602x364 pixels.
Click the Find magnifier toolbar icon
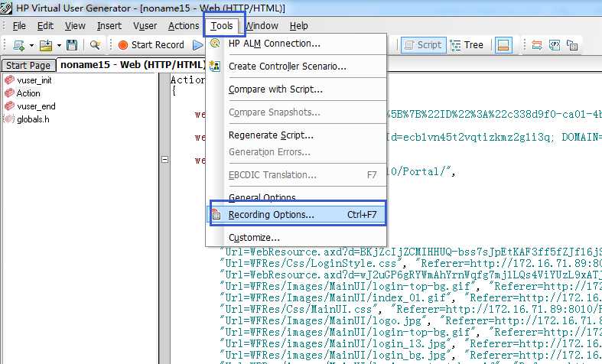coord(95,45)
